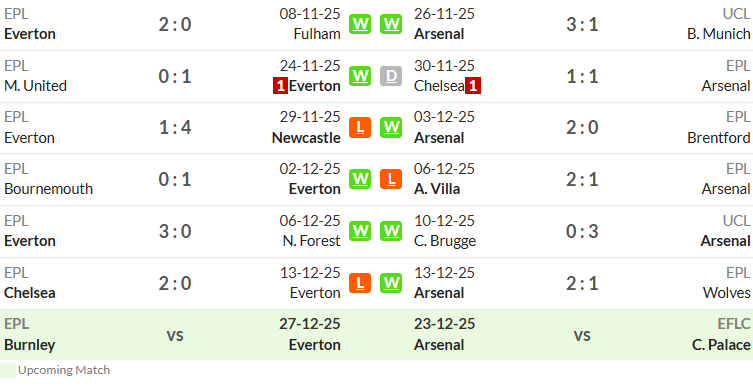This screenshot has height=392, width=753.
Task: Click the Bournemouth team name
Action: [49, 189]
